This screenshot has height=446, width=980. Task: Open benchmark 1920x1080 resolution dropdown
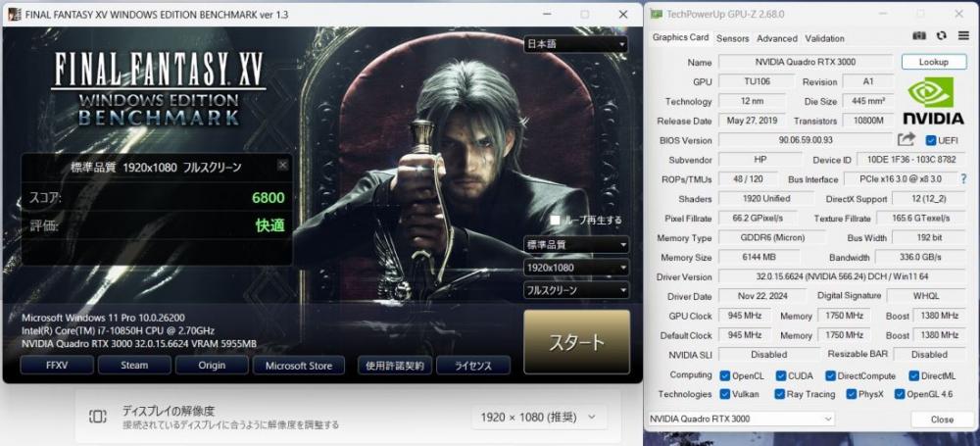pyautogui.click(x=576, y=268)
